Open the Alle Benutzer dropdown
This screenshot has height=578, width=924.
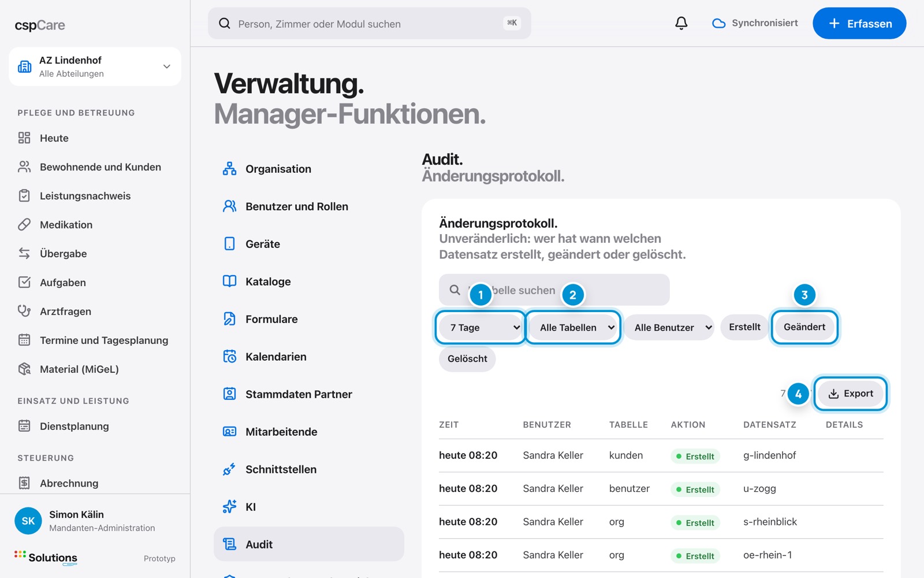(669, 327)
